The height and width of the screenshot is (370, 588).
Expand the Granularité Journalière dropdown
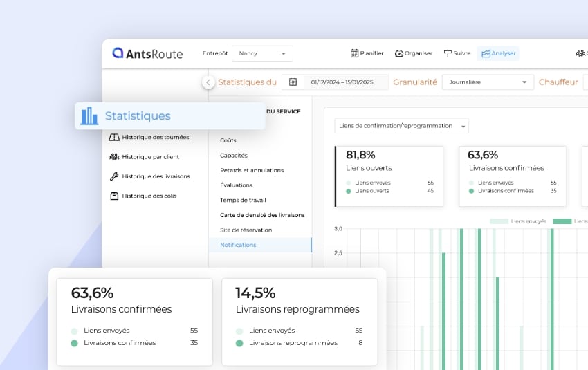click(x=487, y=82)
